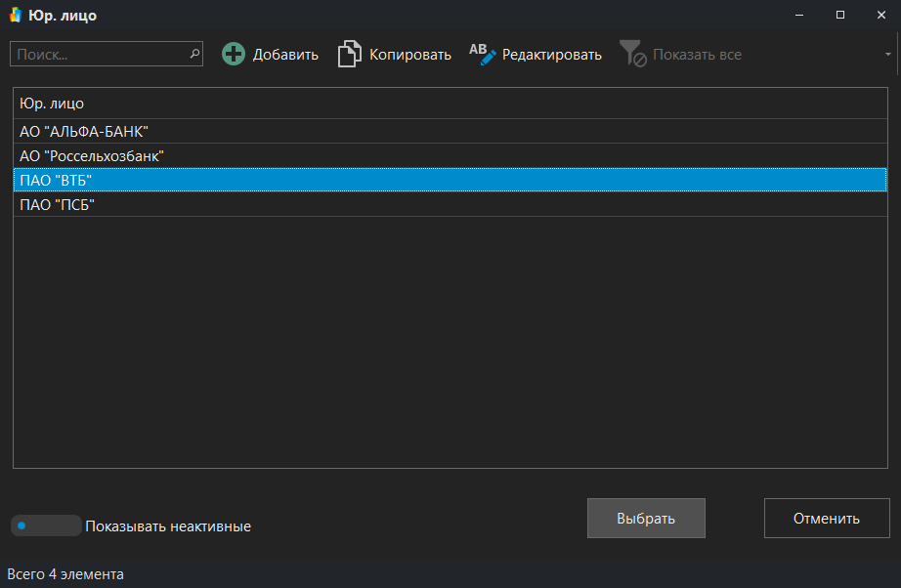Focus the 'Поиск...' search field
The height and width of the screenshot is (588, 901).
pos(98,55)
